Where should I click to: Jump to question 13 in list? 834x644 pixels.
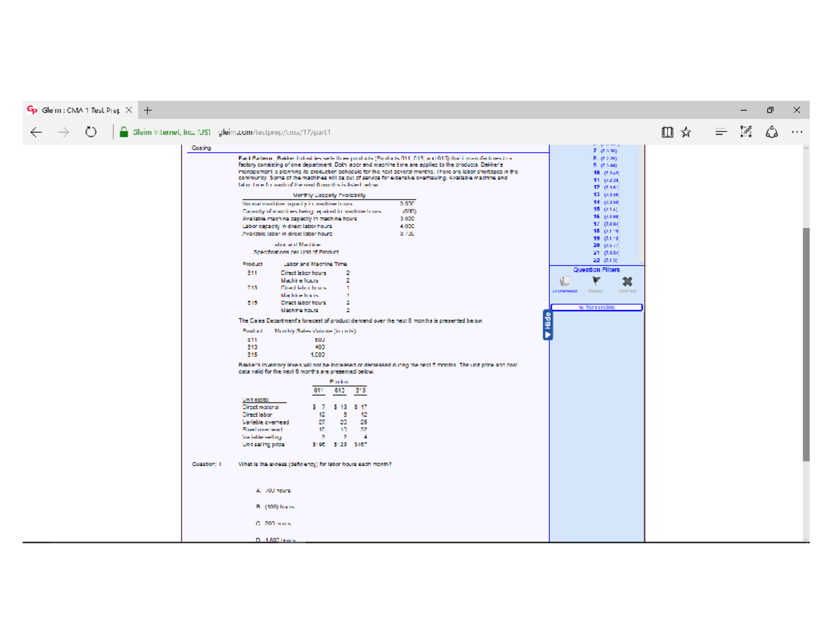tap(607, 195)
